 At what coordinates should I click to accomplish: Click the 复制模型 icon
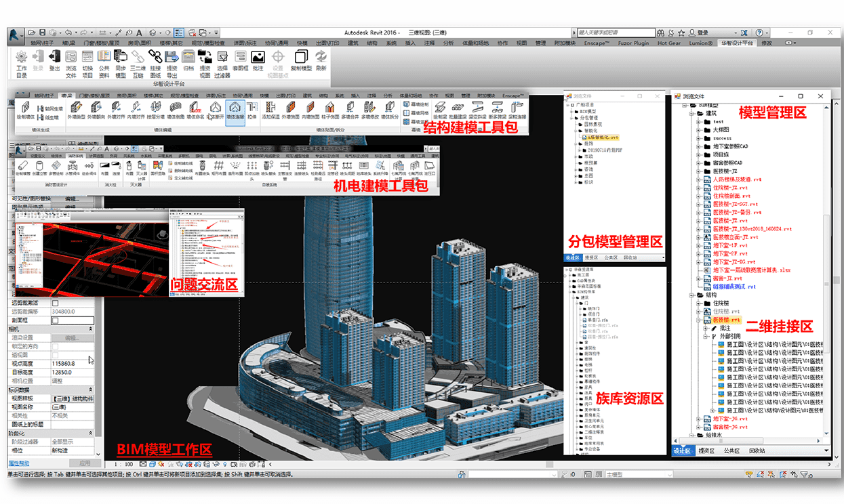coord(301,57)
